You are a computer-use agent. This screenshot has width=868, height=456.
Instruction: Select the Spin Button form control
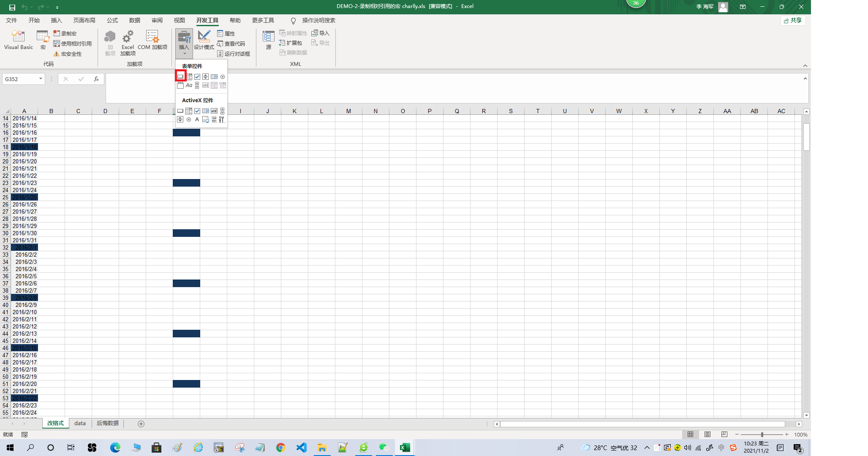pyautogui.click(x=205, y=76)
